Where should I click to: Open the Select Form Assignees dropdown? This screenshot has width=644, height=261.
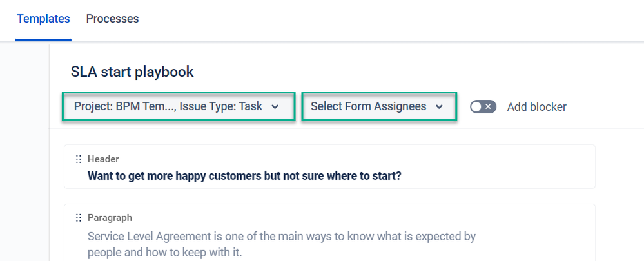[378, 106]
